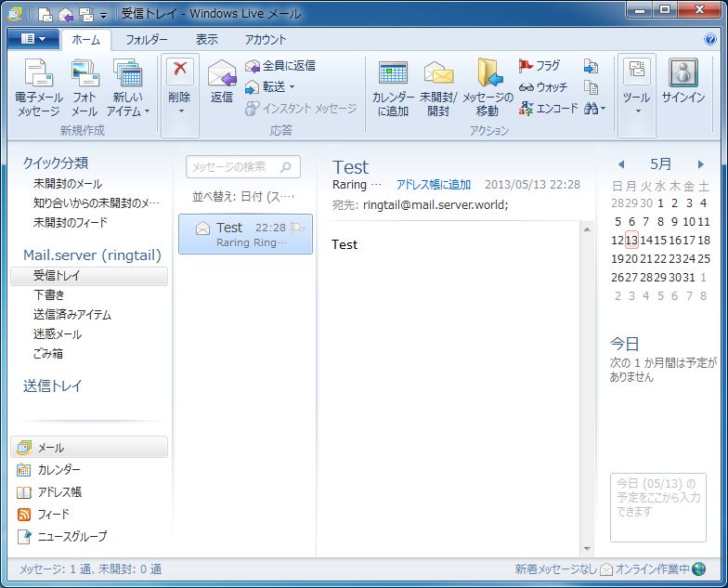728x588 pixels.
Task: Open the エンコード option
Action: click(x=549, y=108)
